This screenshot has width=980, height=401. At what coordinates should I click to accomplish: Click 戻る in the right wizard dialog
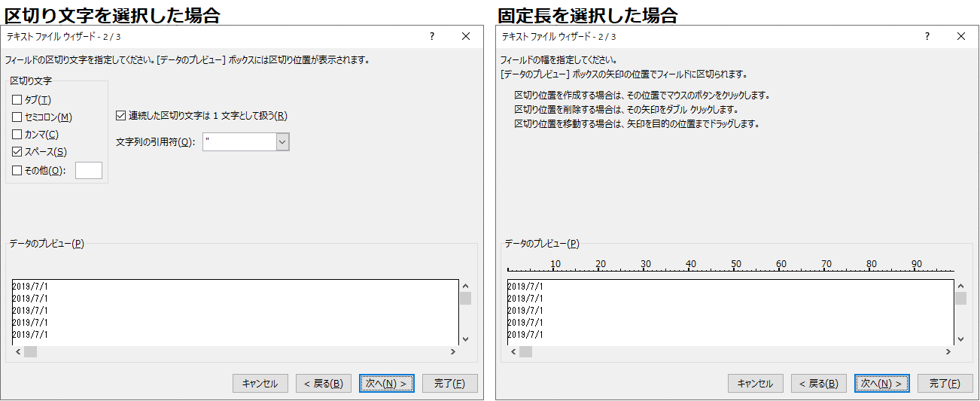pyautogui.click(x=818, y=384)
